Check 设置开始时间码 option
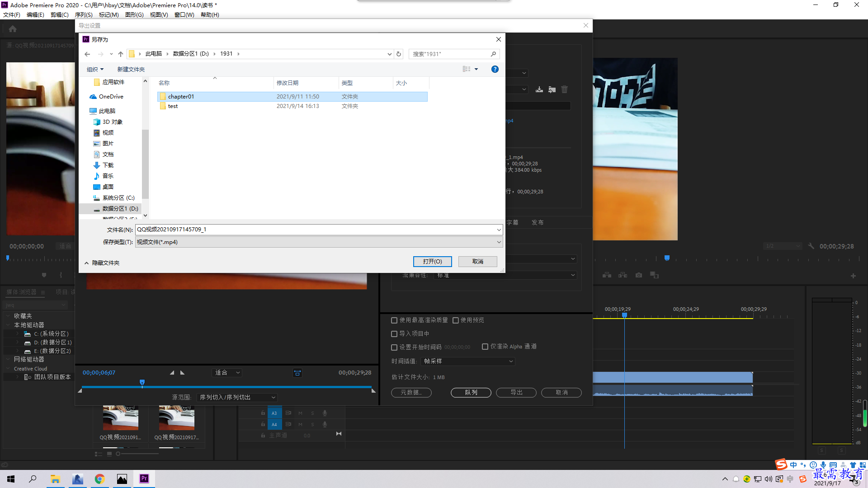 (394, 347)
